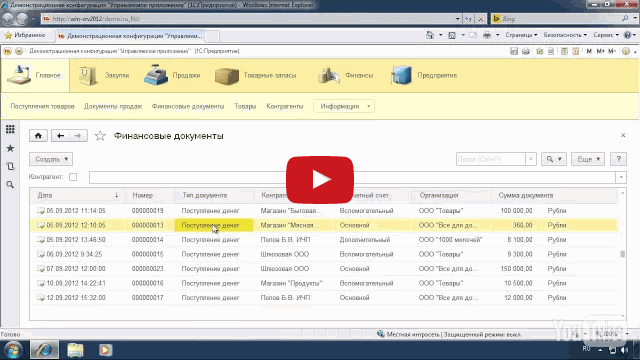Viewport: 640px width, 360px height.
Task: Sort by the Организация column header
Action: coord(451,196)
